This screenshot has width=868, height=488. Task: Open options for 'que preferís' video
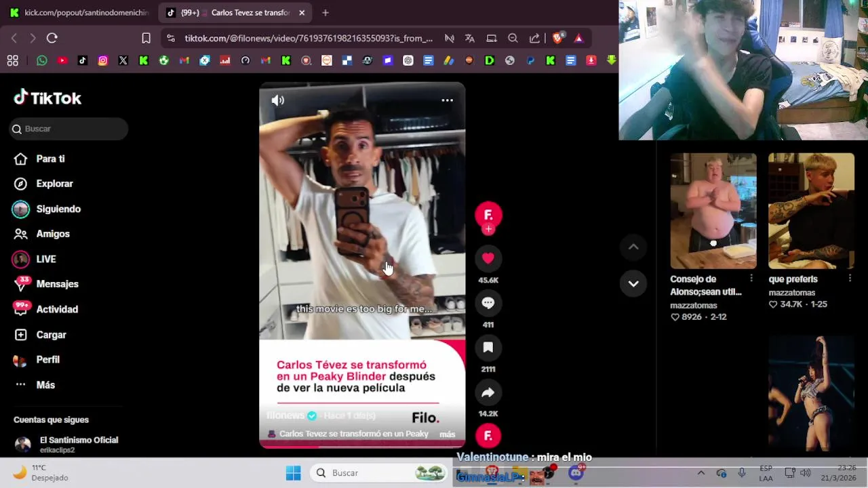pyautogui.click(x=850, y=279)
